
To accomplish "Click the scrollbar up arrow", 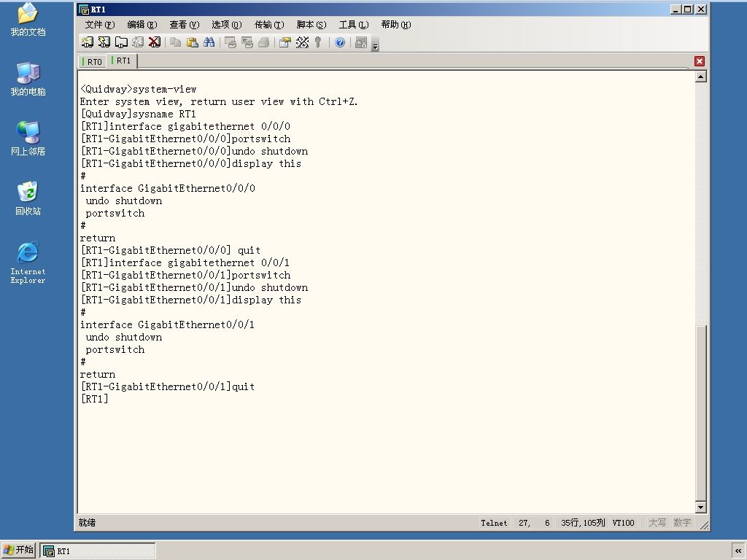I will click(x=700, y=77).
